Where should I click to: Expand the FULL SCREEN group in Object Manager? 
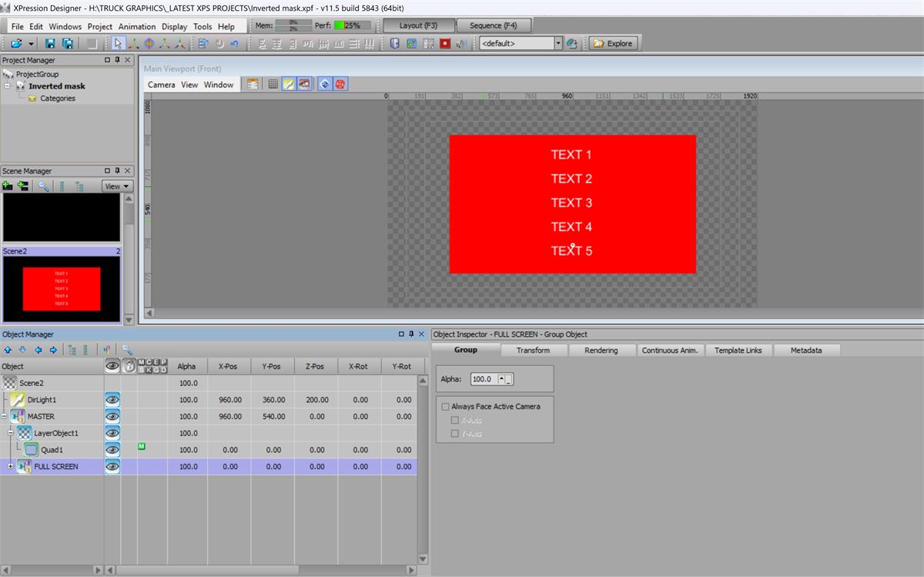pos(11,467)
